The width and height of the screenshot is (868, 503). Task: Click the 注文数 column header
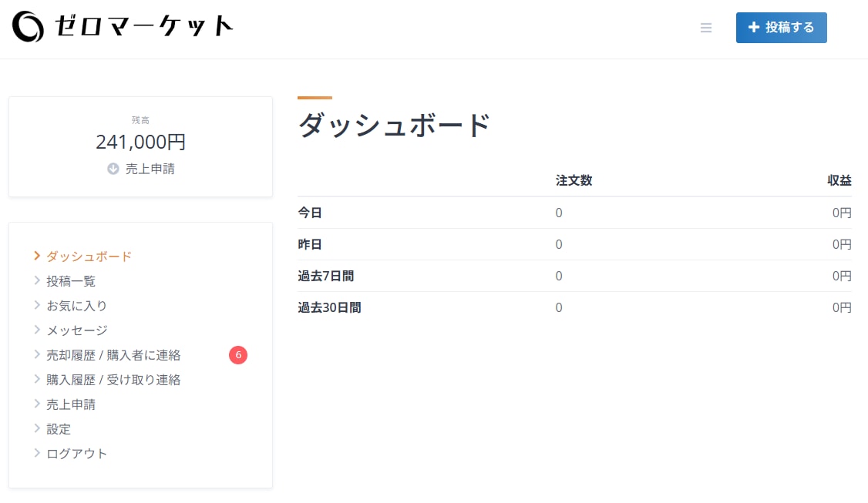pyautogui.click(x=574, y=180)
